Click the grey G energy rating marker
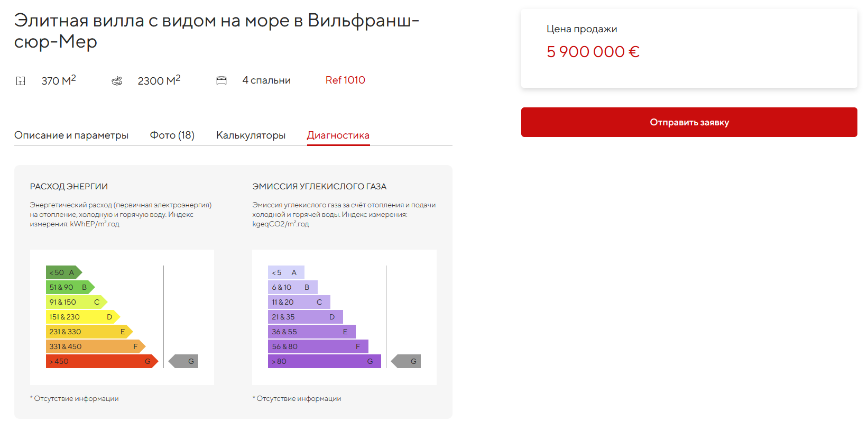 point(184,361)
